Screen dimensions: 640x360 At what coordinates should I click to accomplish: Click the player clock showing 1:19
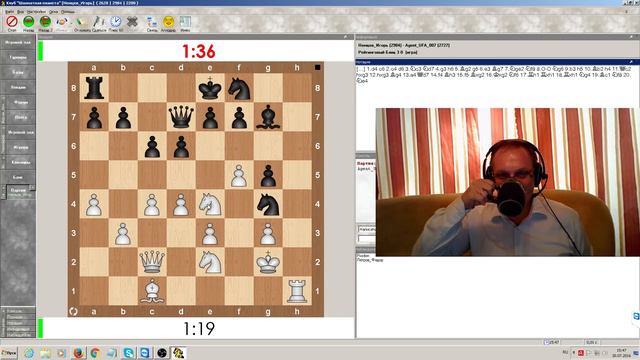[199, 329]
